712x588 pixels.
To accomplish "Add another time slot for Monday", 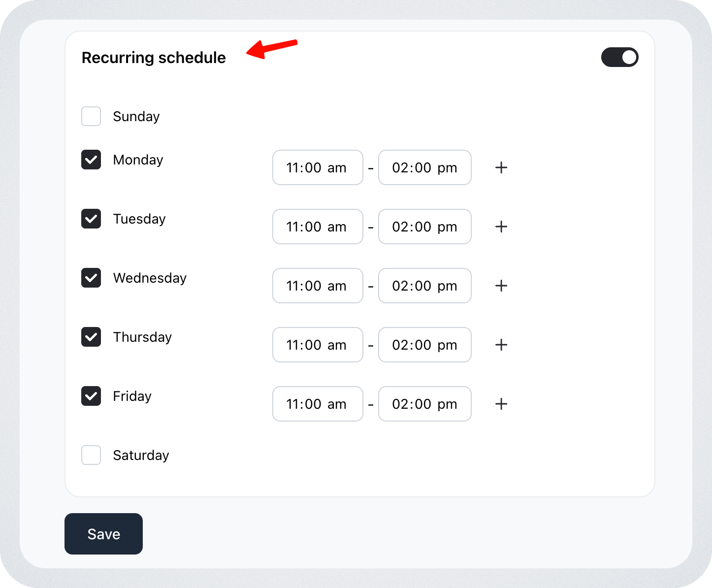I will click(501, 167).
